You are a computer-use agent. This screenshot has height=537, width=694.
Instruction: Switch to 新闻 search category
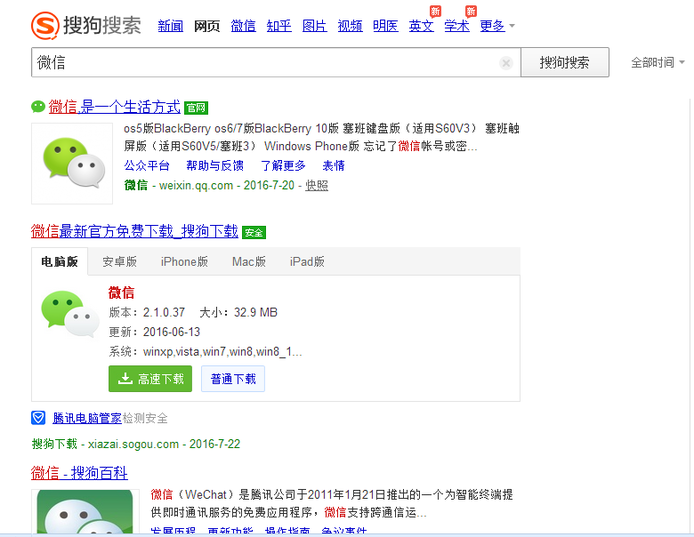click(x=170, y=26)
